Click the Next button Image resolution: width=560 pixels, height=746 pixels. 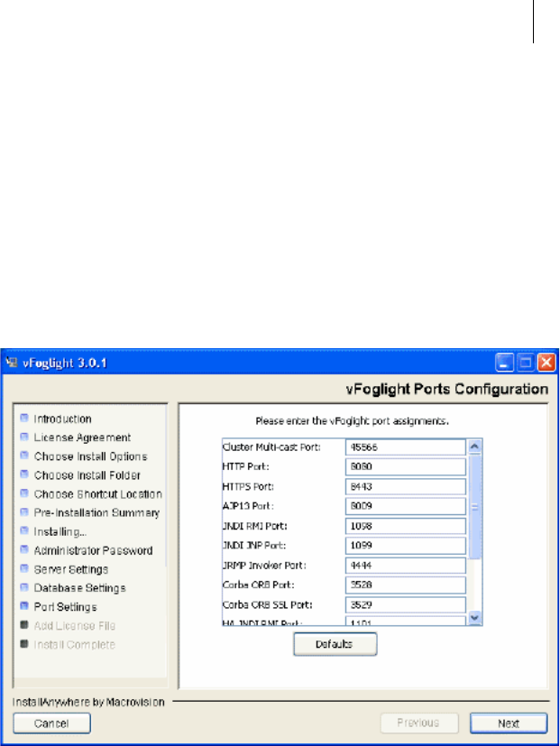point(509,723)
